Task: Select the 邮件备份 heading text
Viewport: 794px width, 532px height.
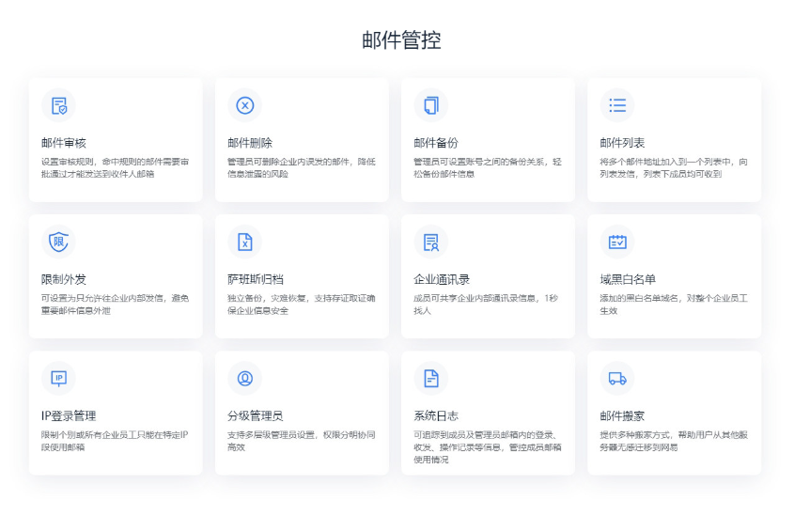Action: coord(436,143)
